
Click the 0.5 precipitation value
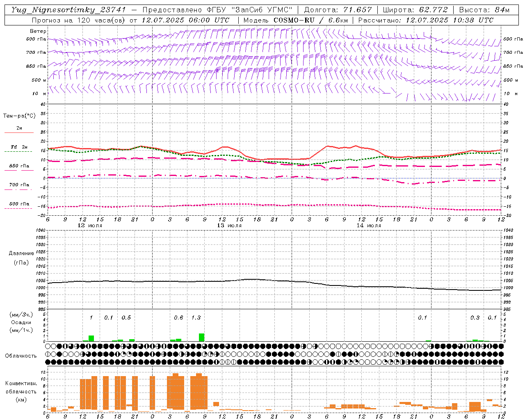pyautogui.click(x=126, y=317)
